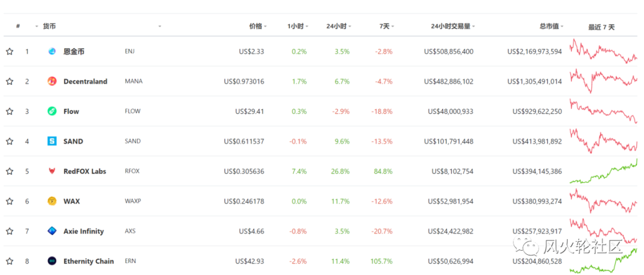Open the WAX 7-day sparkline chart

point(603,201)
